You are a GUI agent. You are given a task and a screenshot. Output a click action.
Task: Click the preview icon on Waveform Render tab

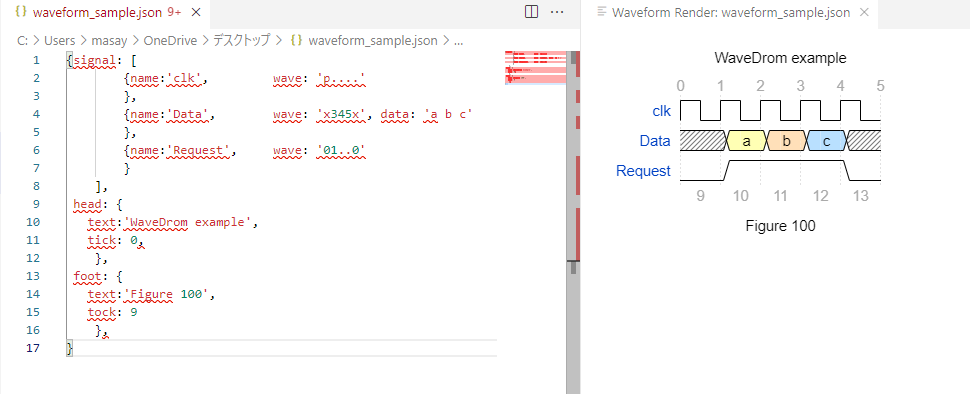point(602,12)
